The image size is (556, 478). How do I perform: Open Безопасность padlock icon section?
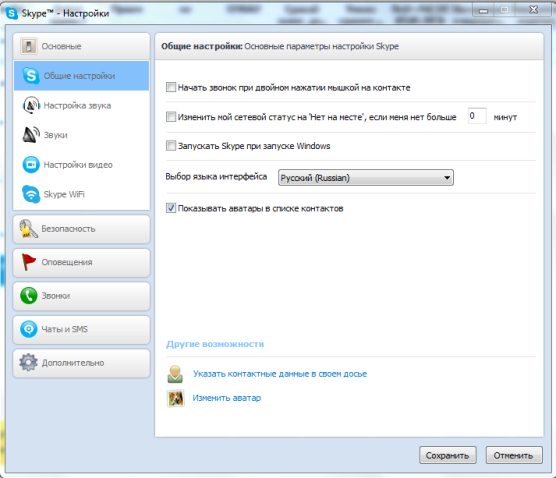click(x=28, y=229)
